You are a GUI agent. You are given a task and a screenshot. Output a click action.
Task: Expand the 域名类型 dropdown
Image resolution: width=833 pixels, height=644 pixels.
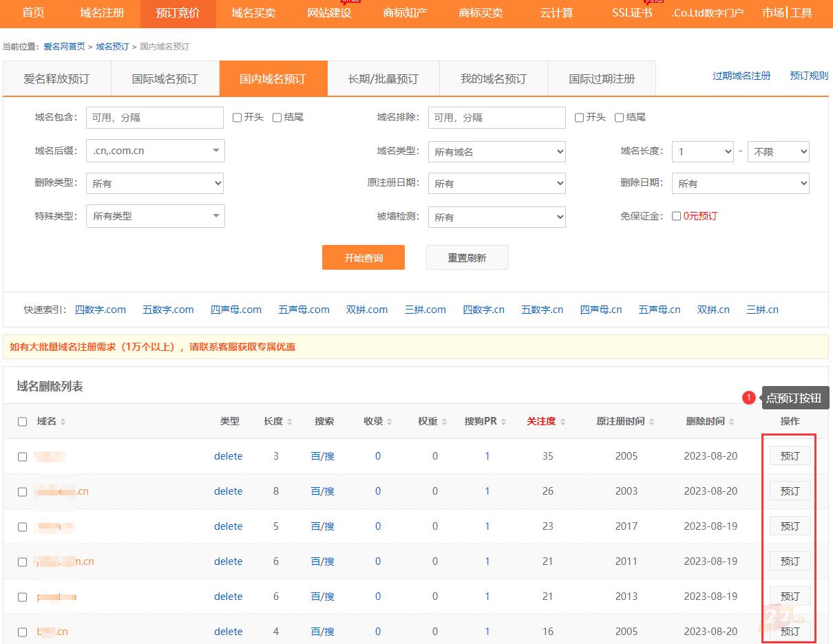coord(496,151)
